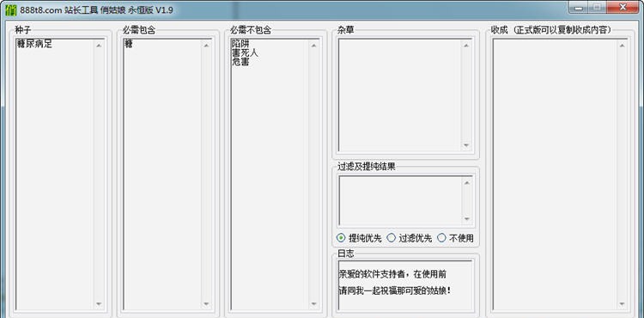Click scroll down arrow in 收成 box
Screen dimensions: 644x318
tap(622, 304)
